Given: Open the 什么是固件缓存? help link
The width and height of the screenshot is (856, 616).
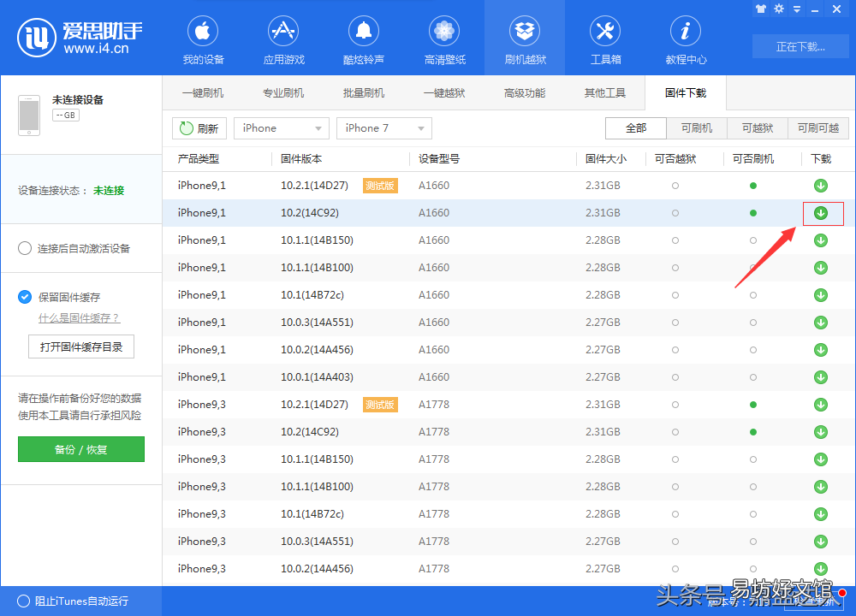Looking at the screenshot, I should pyautogui.click(x=79, y=318).
